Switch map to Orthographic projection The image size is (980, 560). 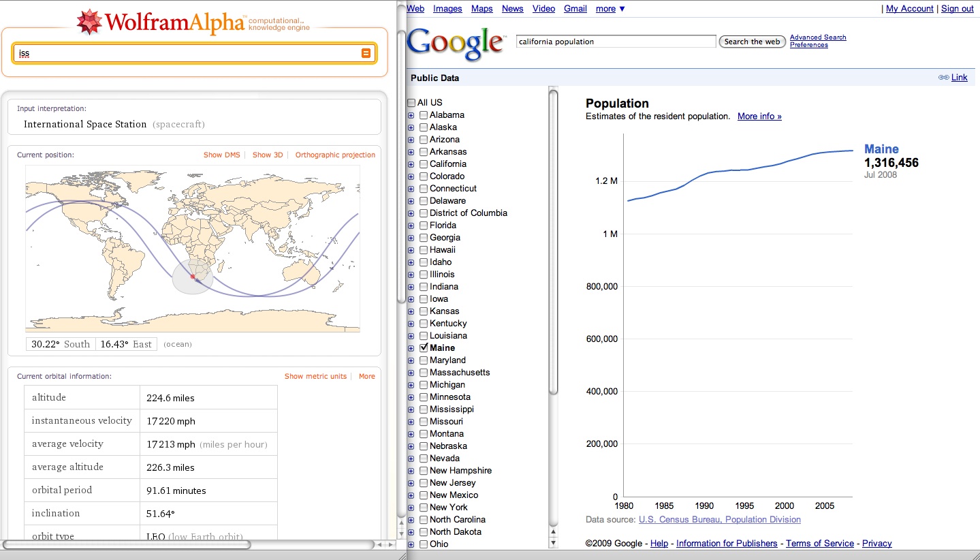(x=335, y=155)
